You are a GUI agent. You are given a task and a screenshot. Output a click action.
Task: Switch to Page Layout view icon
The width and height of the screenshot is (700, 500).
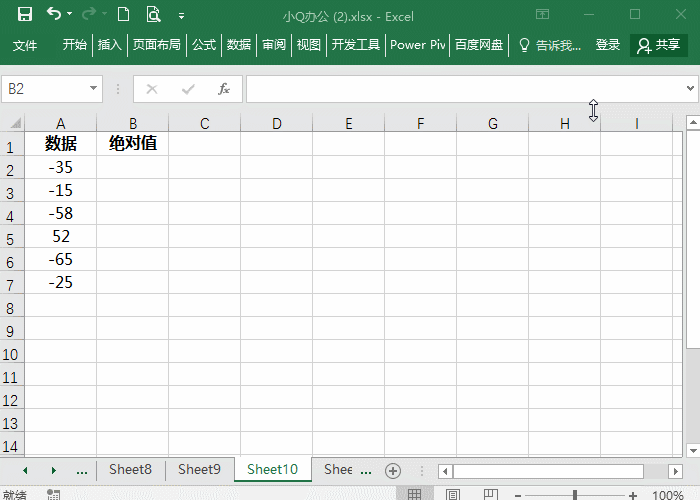pyautogui.click(x=453, y=494)
